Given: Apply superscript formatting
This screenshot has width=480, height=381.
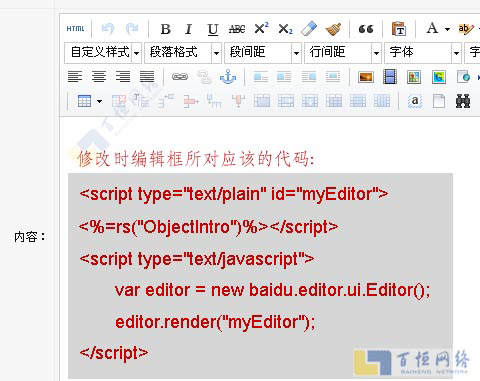Looking at the screenshot, I should pos(261,28).
